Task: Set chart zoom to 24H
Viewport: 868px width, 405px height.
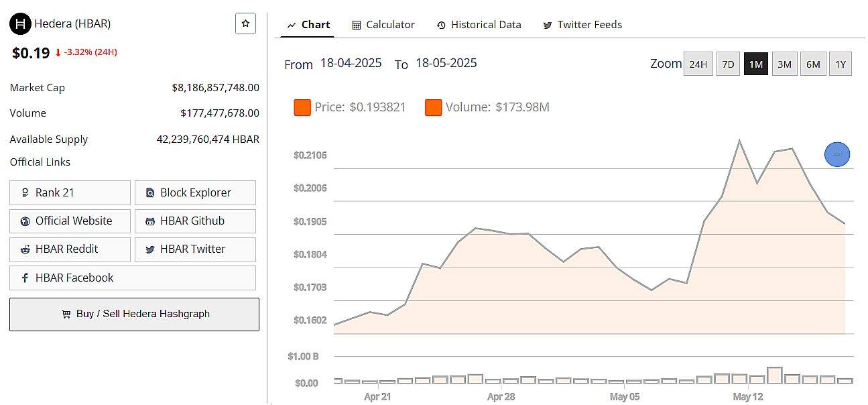Action: coord(698,64)
